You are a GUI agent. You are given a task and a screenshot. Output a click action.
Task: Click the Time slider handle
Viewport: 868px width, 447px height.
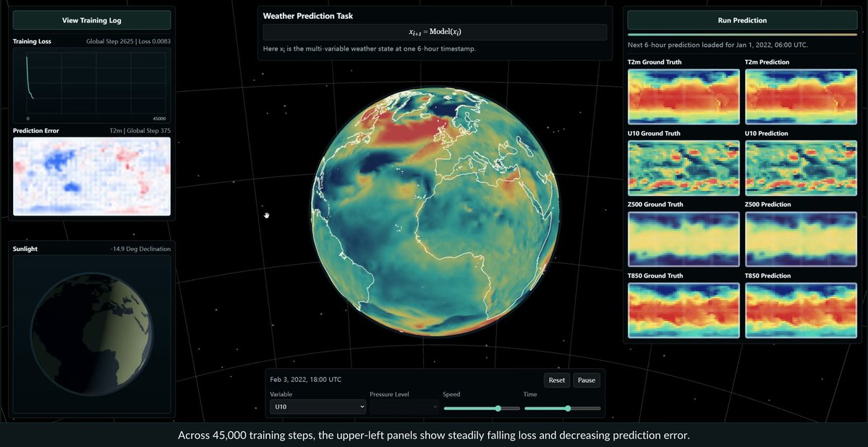(x=568, y=408)
